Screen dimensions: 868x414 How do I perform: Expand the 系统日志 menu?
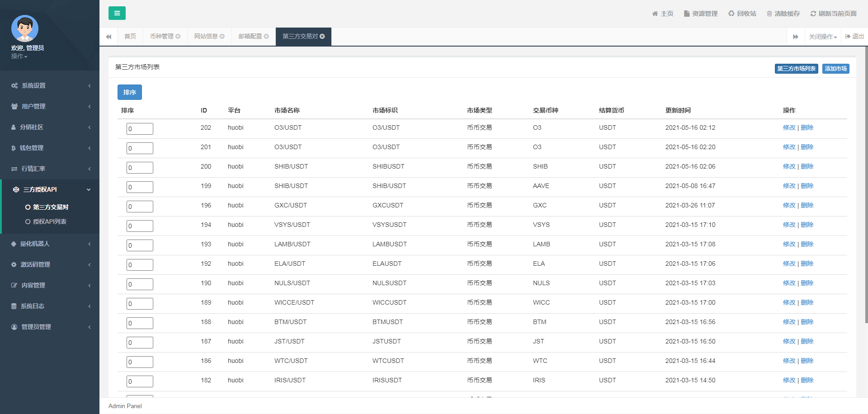click(x=50, y=306)
